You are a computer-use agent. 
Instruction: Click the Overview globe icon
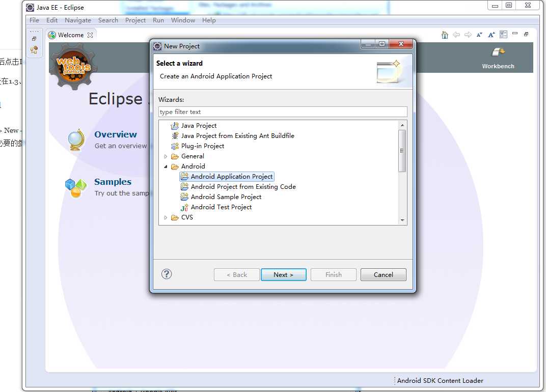click(x=76, y=140)
